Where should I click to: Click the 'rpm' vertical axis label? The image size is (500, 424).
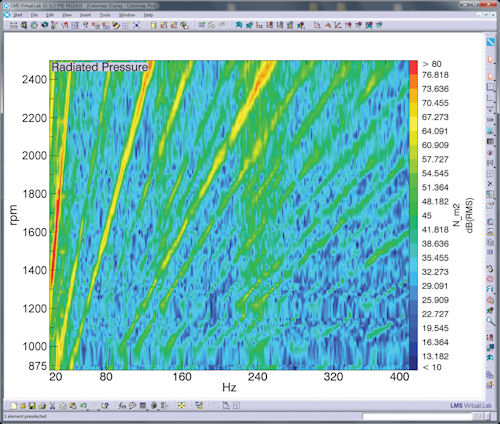coord(13,215)
